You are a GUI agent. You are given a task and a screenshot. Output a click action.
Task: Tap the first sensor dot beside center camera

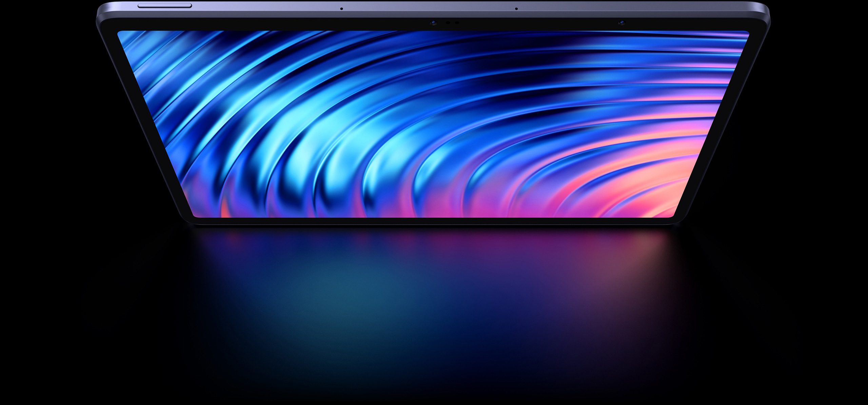click(x=448, y=23)
